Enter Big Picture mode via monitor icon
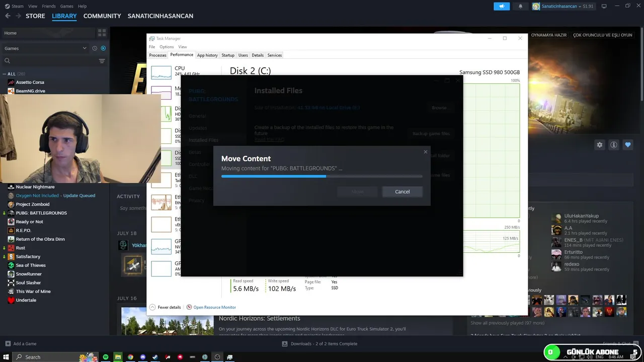 coord(604,6)
